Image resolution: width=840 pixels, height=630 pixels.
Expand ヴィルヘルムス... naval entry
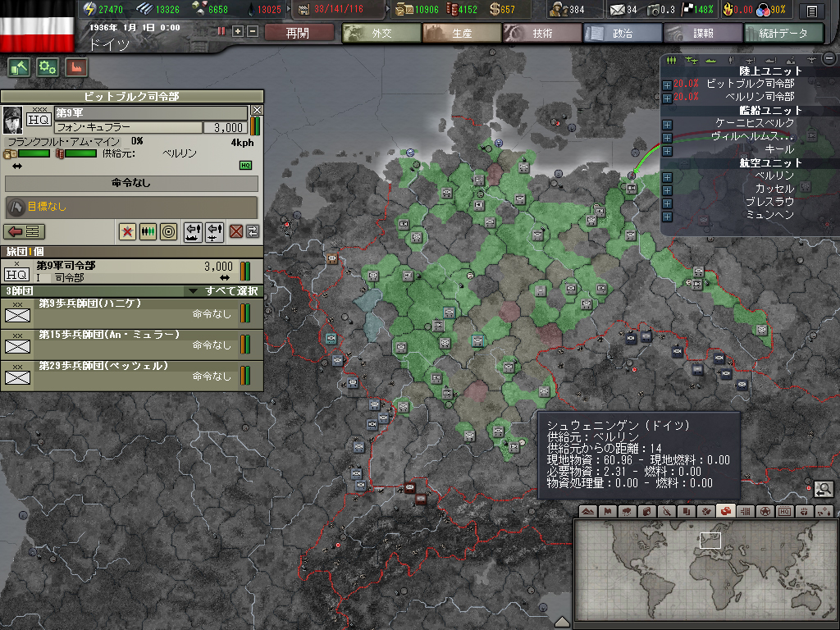[667, 138]
